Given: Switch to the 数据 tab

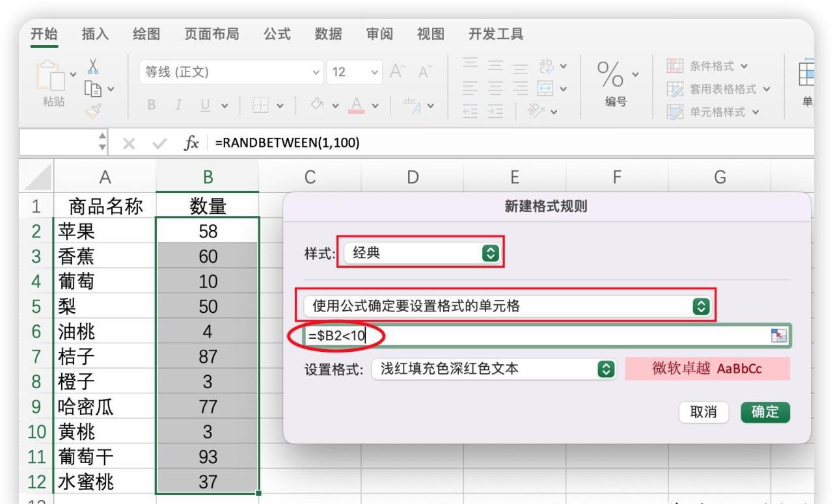Looking at the screenshot, I should click(327, 34).
